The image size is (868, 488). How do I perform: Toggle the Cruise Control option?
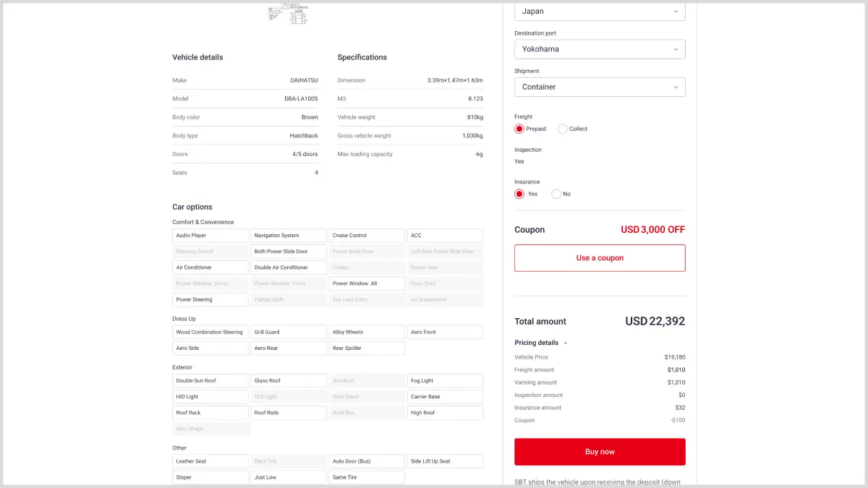pos(367,235)
